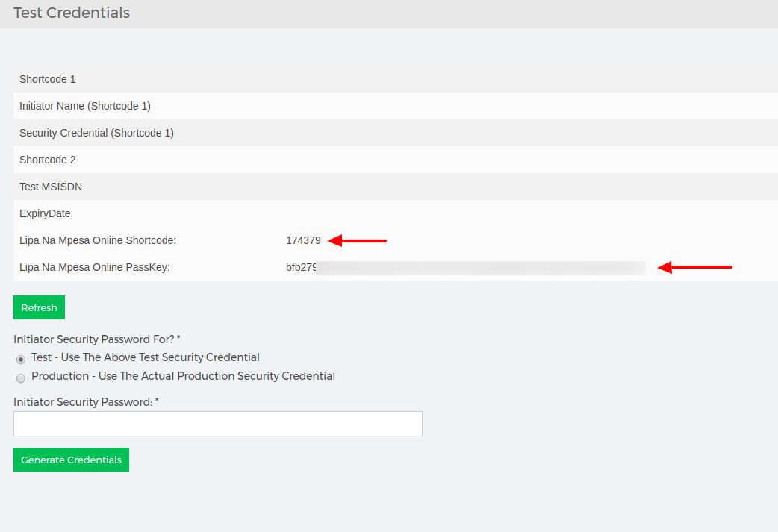Click Security Credential (Shortcode 1) label

point(97,133)
